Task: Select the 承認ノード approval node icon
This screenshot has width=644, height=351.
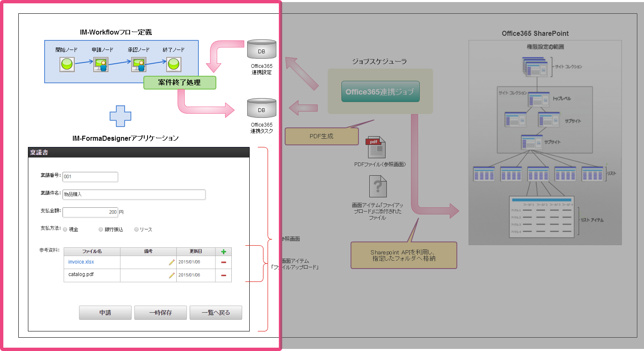Action: (138, 65)
